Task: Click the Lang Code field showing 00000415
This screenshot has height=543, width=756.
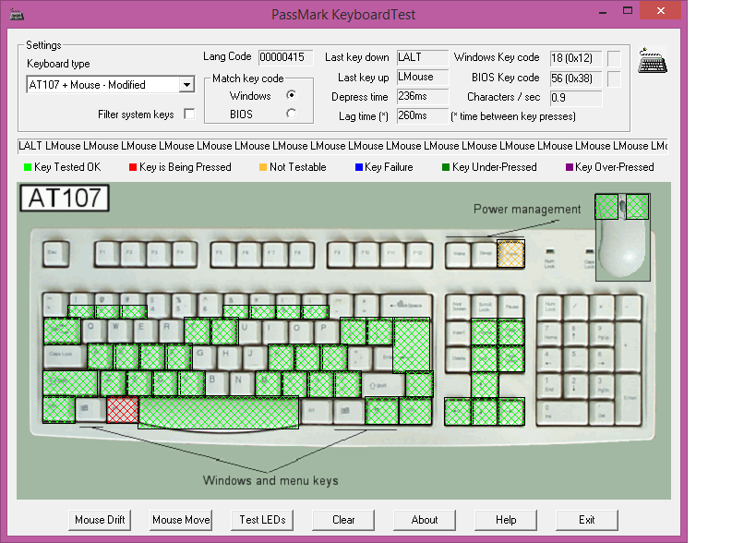Action: point(286,57)
